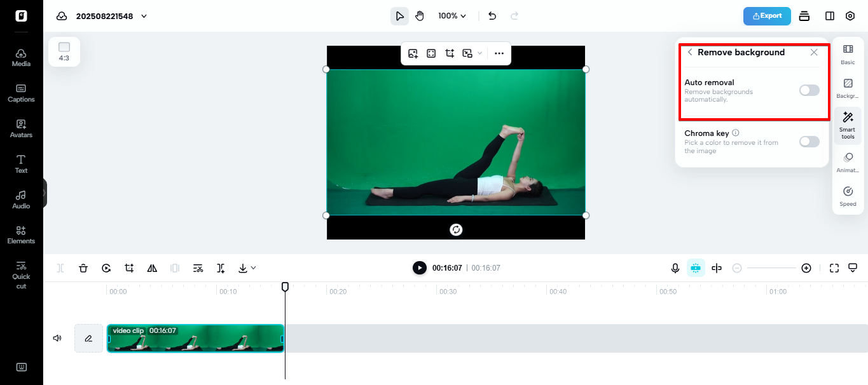The height and width of the screenshot is (385, 868).
Task: Mirror the clip using the flip icon
Action: tap(152, 267)
